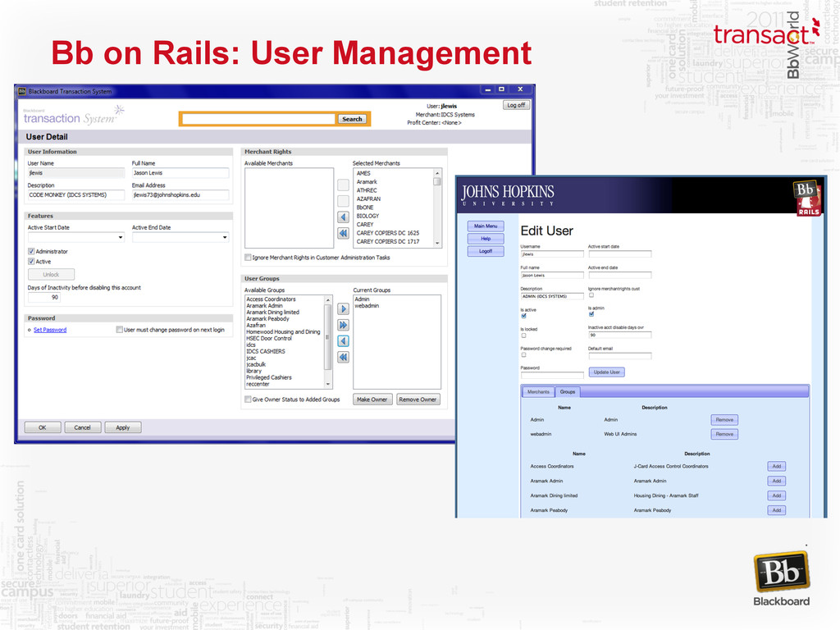Add the Aramark Peabody group
Viewport: 840px width, 630px height.
[776, 510]
